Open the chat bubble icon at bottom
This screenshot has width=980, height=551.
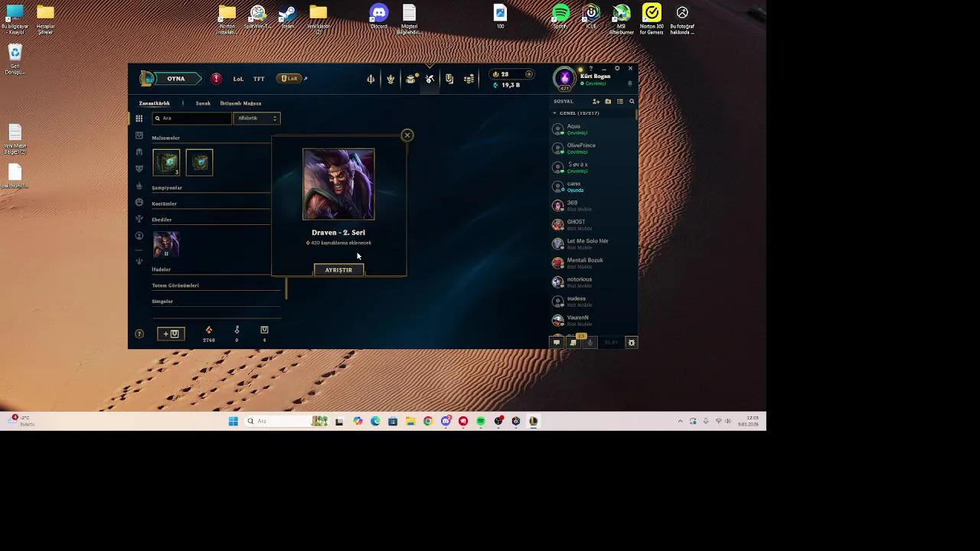click(x=557, y=343)
